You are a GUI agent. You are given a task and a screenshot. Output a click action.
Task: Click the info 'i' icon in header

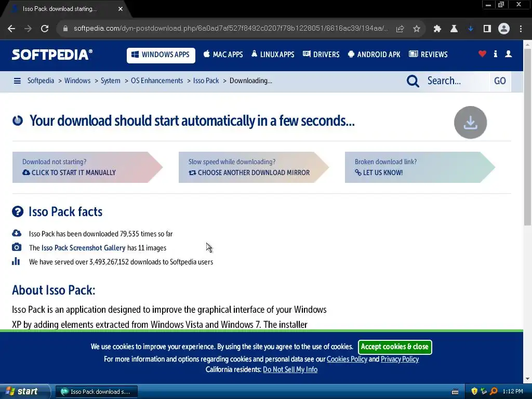pos(495,54)
